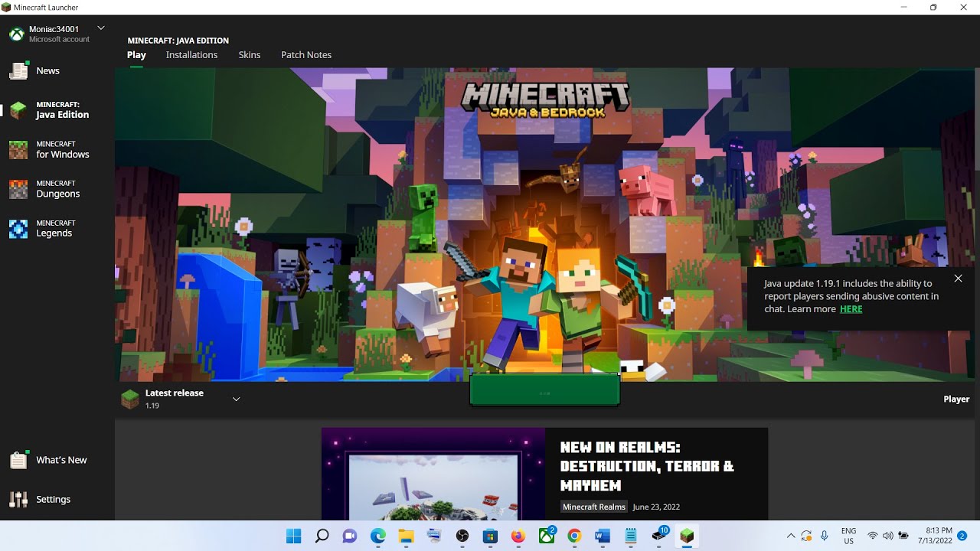Open Xbox app from taskbar

coord(547,536)
